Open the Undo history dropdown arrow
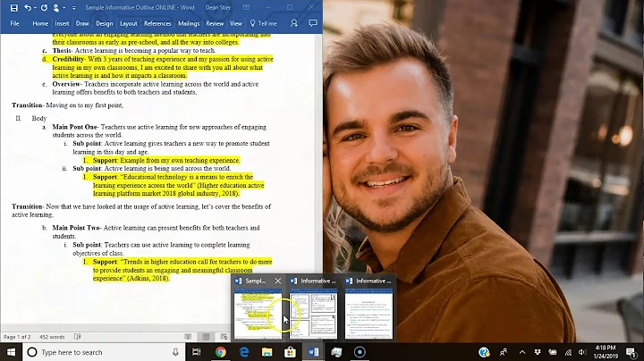The image size is (644, 361). [x=35, y=8]
